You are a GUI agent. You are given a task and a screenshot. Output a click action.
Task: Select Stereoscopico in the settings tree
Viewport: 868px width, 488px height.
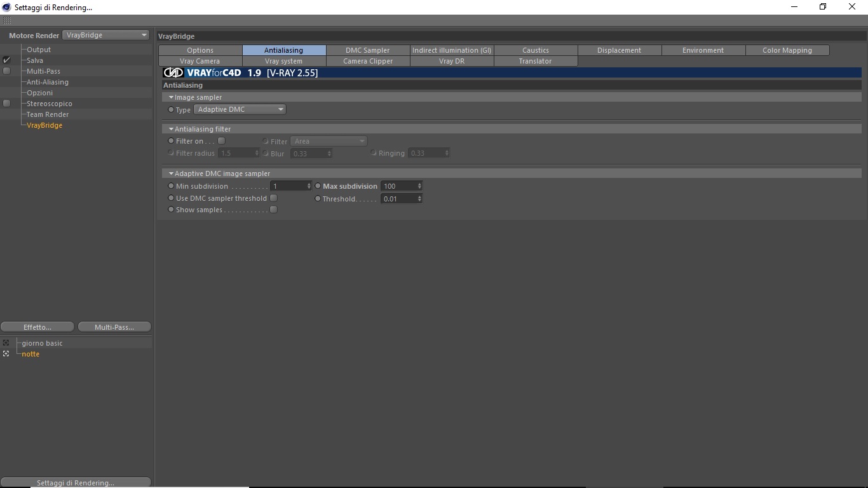pyautogui.click(x=50, y=104)
